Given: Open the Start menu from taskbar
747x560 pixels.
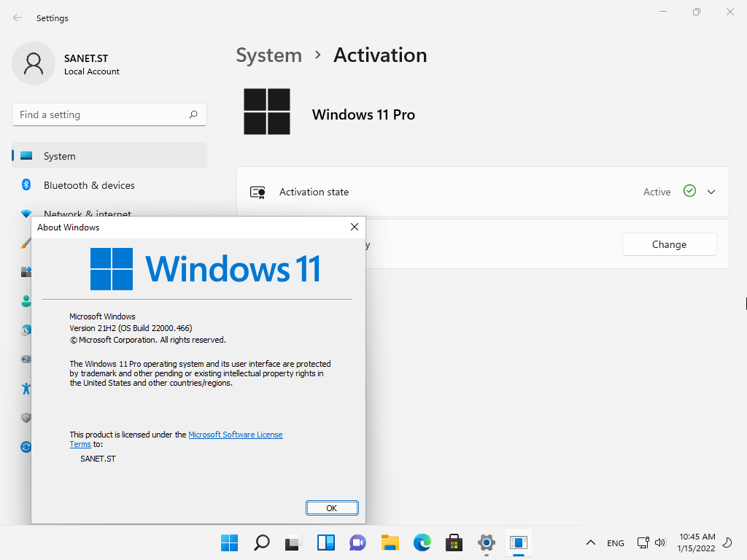Looking at the screenshot, I should click(230, 542).
